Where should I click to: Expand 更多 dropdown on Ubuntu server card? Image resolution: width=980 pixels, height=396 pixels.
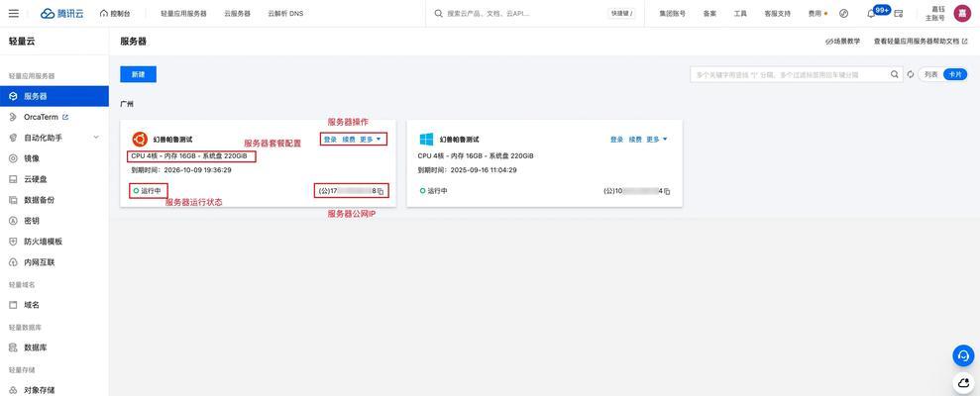pyautogui.click(x=370, y=140)
